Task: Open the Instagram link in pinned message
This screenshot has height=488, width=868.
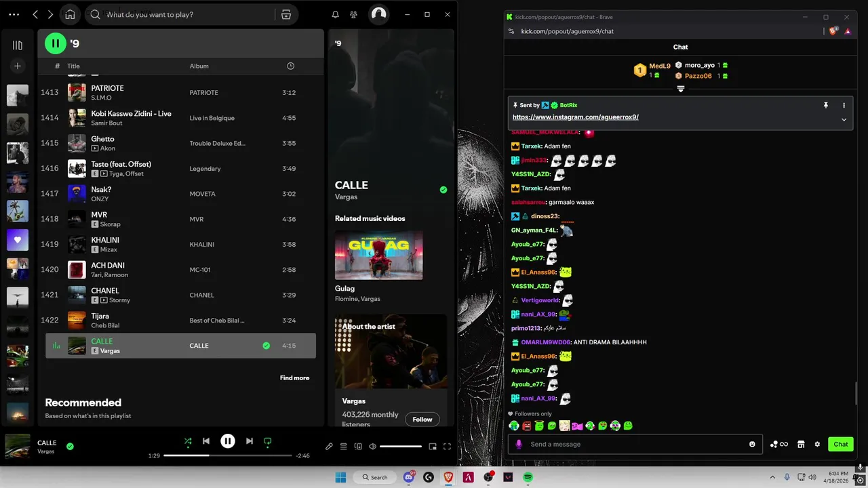Action: pyautogui.click(x=575, y=117)
